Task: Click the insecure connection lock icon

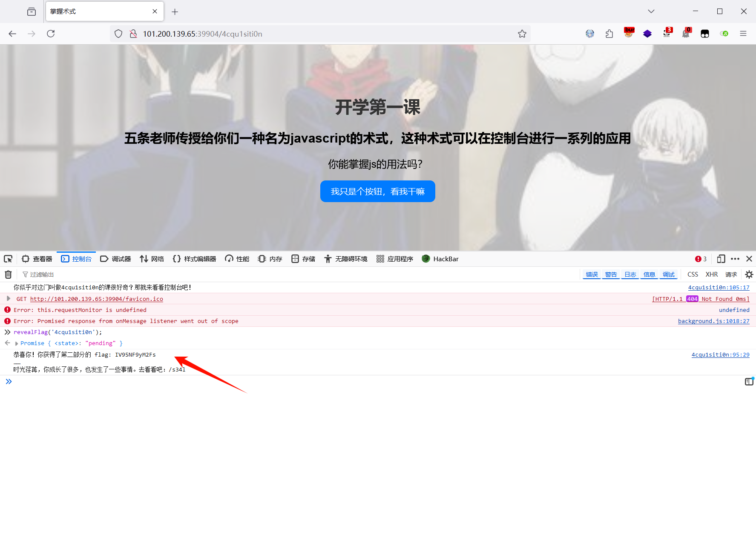Action: point(133,34)
